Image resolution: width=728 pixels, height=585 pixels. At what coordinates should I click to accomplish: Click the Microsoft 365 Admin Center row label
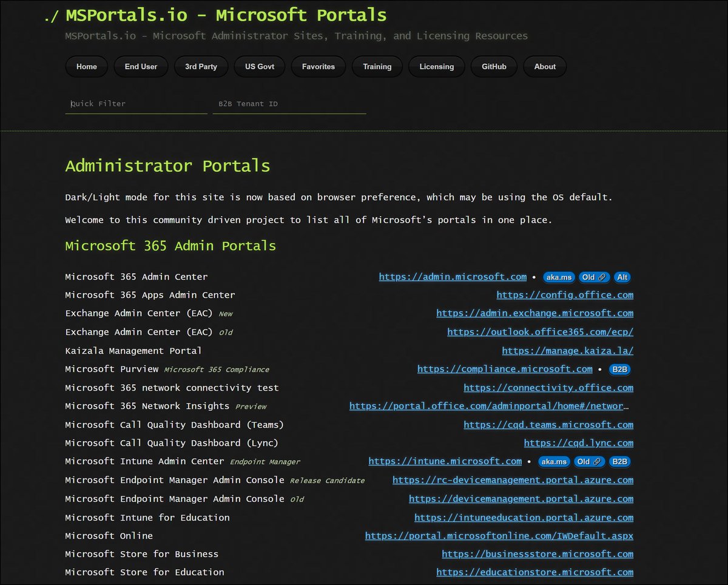tap(136, 277)
